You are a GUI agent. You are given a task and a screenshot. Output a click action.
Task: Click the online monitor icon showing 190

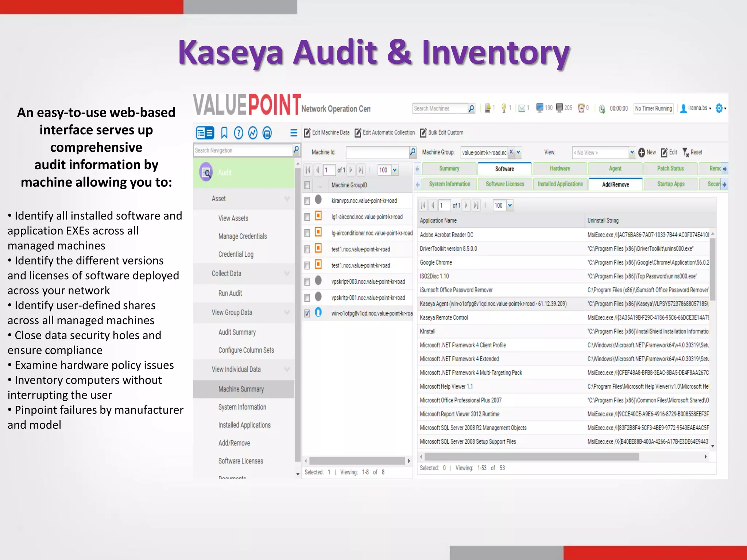[540, 108]
